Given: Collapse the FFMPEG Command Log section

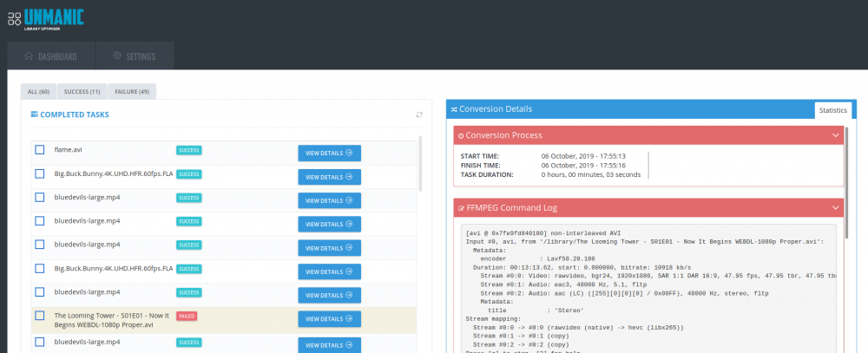Looking at the screenshot, I should click(836, 208).
